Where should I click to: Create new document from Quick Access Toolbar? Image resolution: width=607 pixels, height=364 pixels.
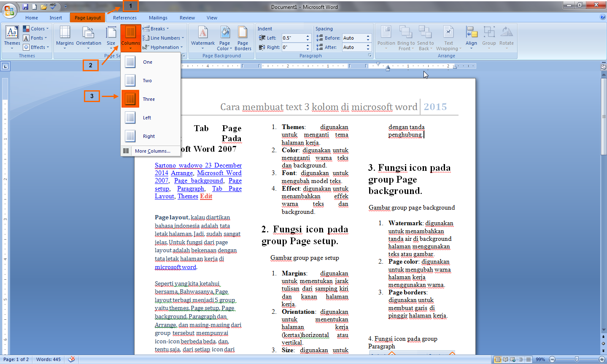click(35, 7)
